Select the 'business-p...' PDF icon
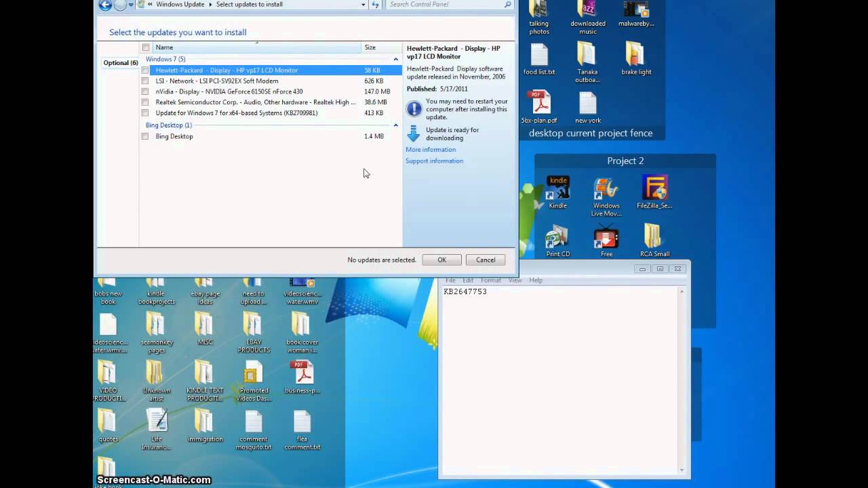The image size is (868, 488). pyautogui.click(x=302, y=378)
